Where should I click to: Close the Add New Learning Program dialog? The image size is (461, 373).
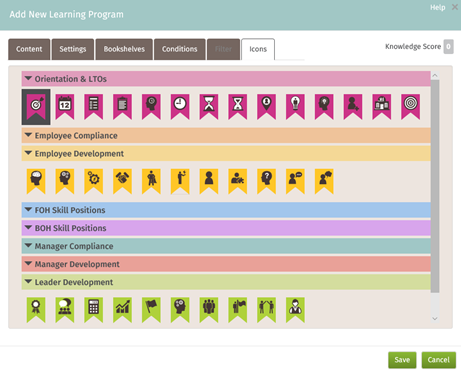tap(455, 7)
